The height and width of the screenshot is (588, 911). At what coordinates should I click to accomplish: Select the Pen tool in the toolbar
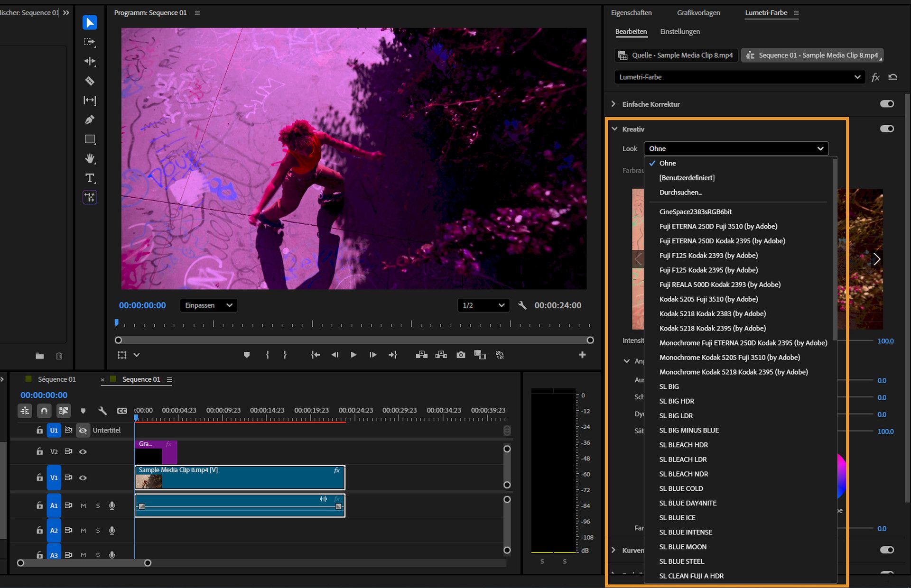pyautogui.click(x=89, y=119)
